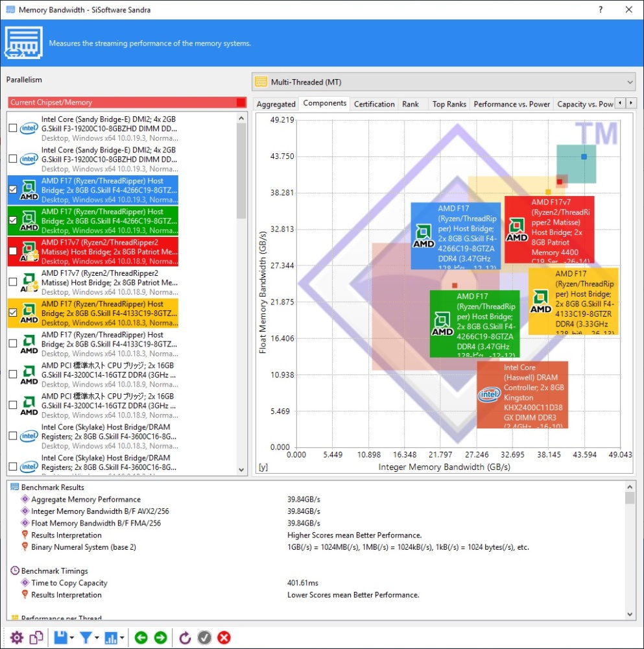Open the options gear in bottom toolbar
Image resolution: width=644 pixels, height=649 pixels.
(17, 637)
